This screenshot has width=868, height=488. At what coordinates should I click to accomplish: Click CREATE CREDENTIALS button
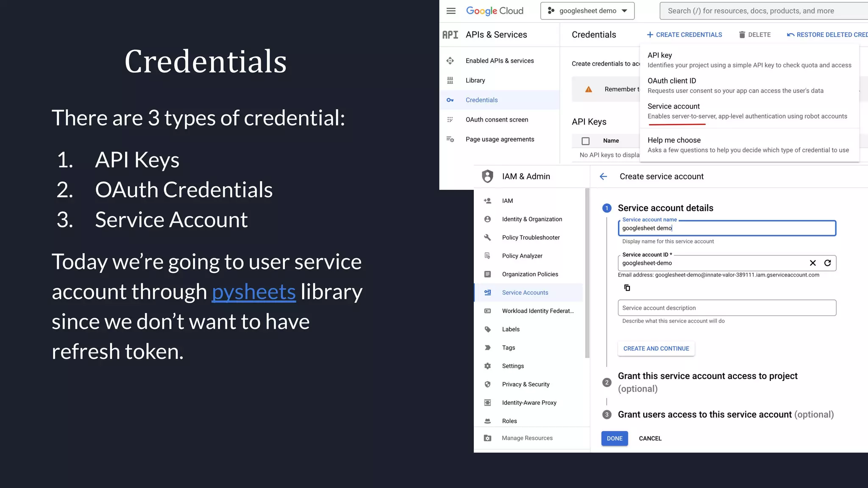click(x=684, y=35)
